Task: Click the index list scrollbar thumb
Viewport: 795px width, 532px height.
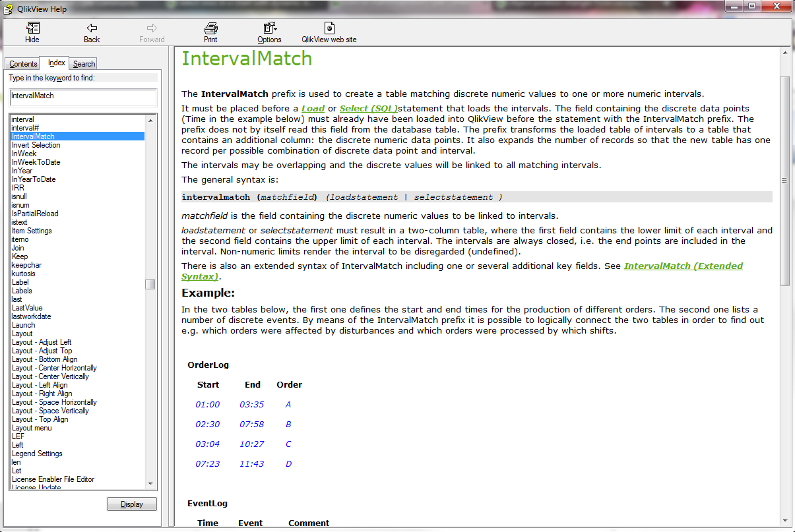Action: (x=151, y=284)
